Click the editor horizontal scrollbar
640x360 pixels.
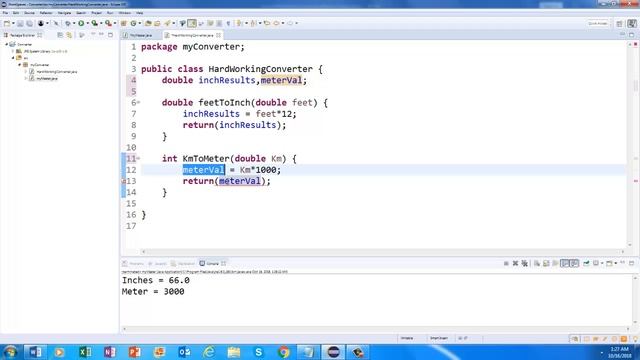click(x=383, y=251)
